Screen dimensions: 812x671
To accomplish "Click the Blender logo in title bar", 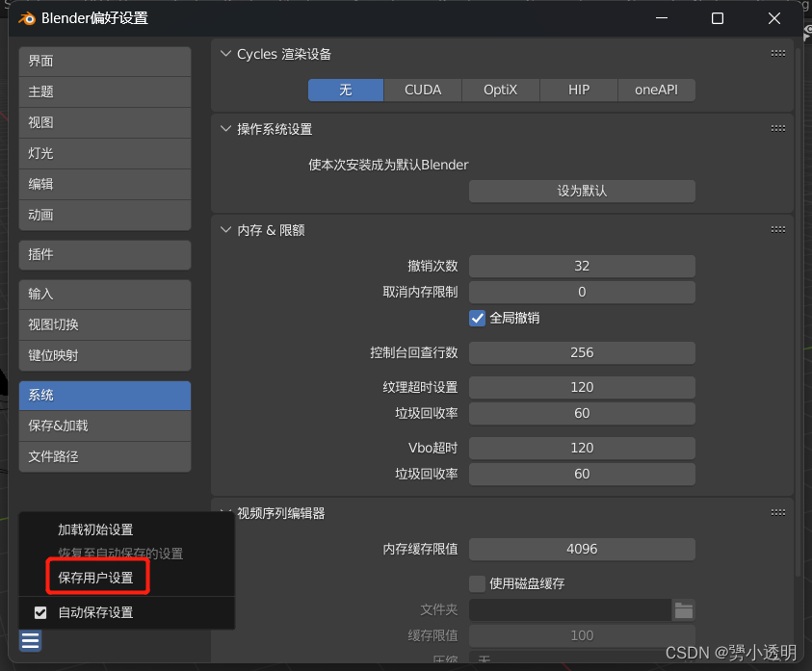I will (x=27, y=18).
